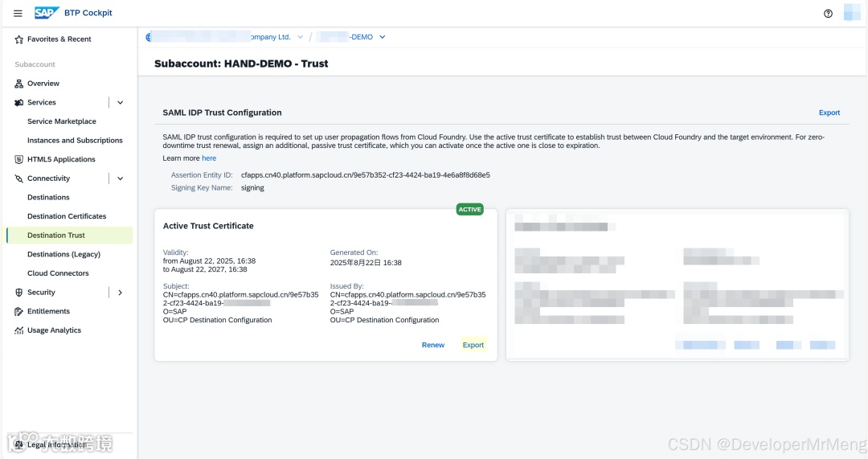Click the Entitlements icon
The image size is (868, 459).
pos(18,311)
